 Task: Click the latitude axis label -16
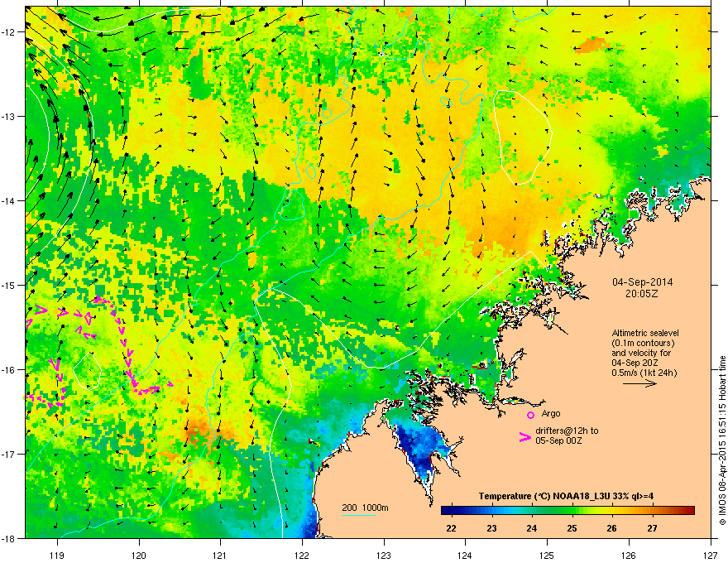pos(9,370)
